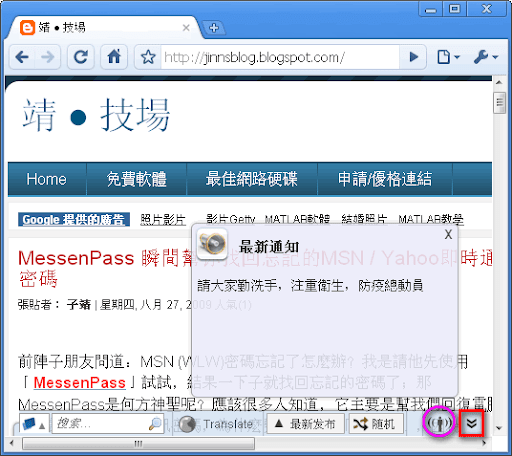Open the 結婚照片 ad link
The width and height of the screenshot is (512, 456).
364,219
